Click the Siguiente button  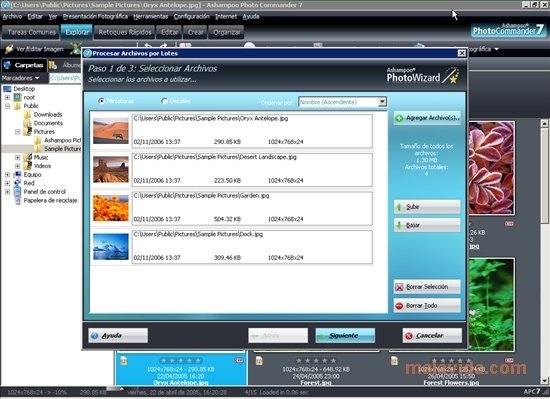(345, 336)
